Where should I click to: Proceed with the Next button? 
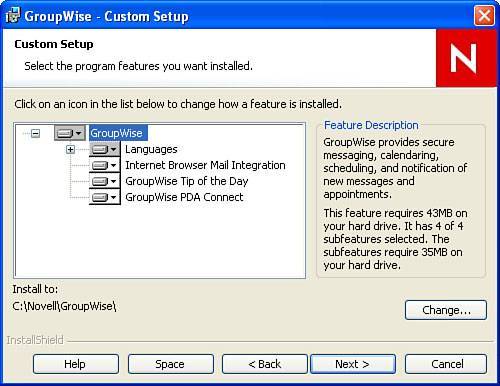(x=353, y=364)
